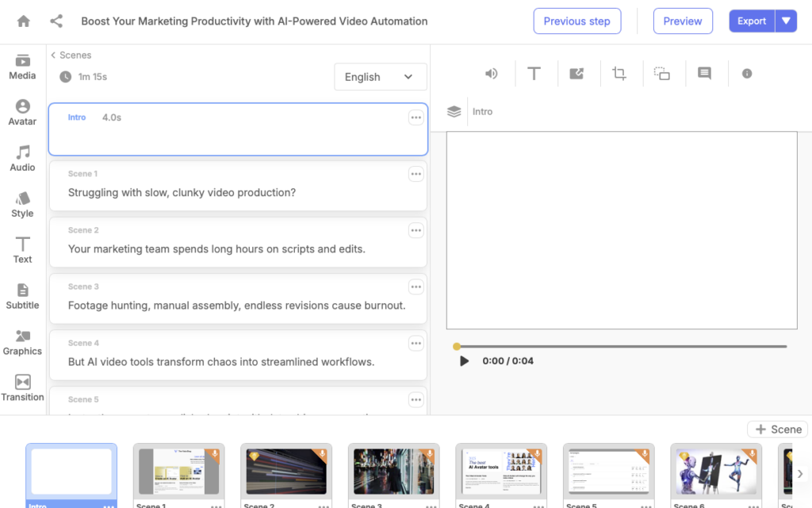This screenshot has height=508, width=812.
Task: Select the Crop tool in the toolbar
Action: click(x=619, y=73)
